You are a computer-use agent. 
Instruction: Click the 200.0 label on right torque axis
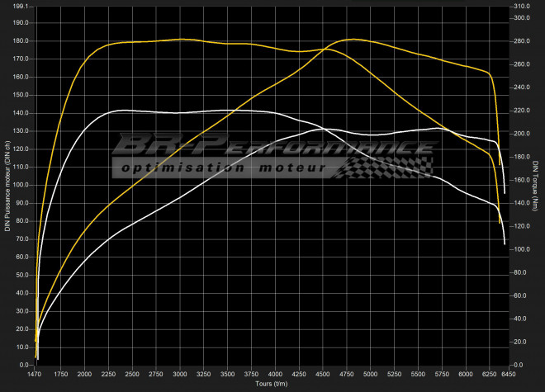521,133
